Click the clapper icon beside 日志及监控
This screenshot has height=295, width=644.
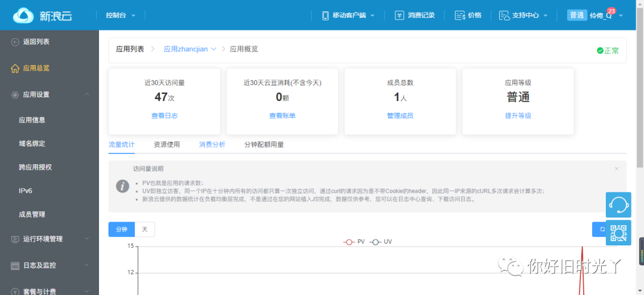(x=15, y=265)
